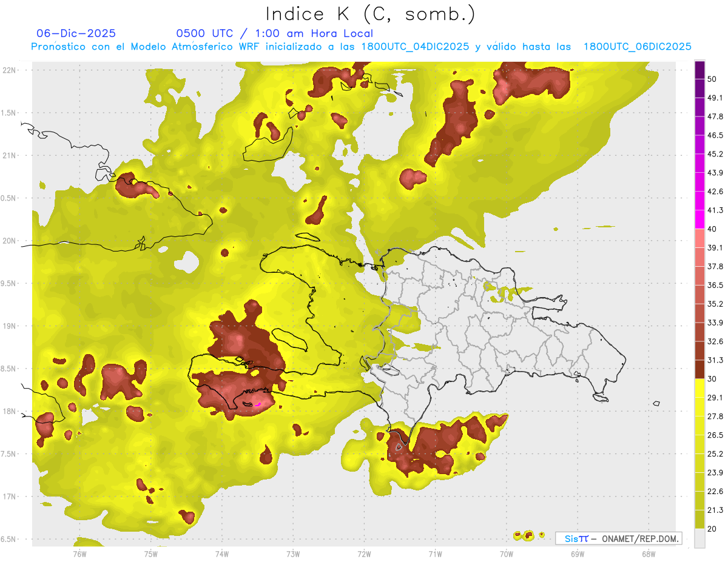
Task: Click the colorbar value label '43.9'
Action: 715,173
